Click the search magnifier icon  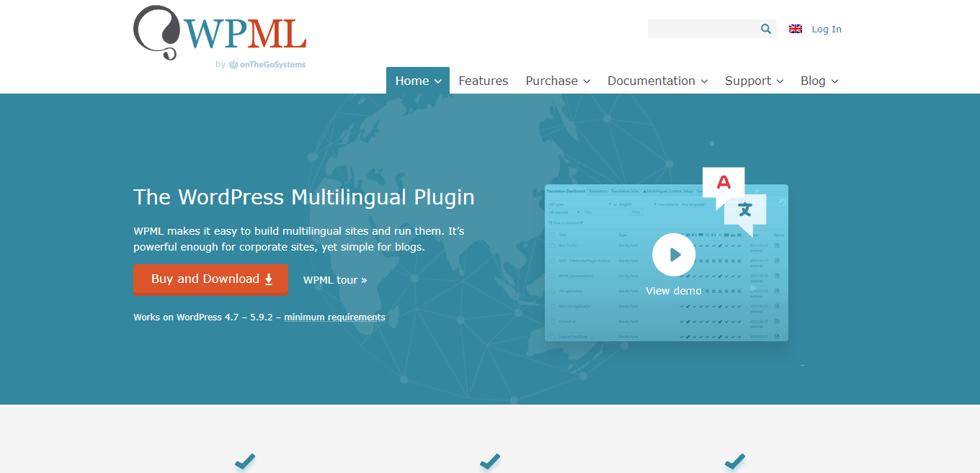(765, 29)
